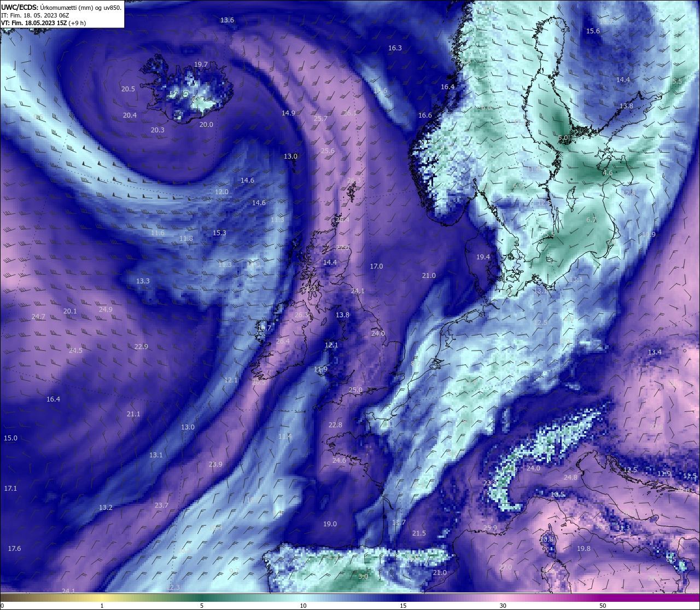Click the 24.5 value label
The height and width of the screenshot is (610, 700).
coord(75,351)
